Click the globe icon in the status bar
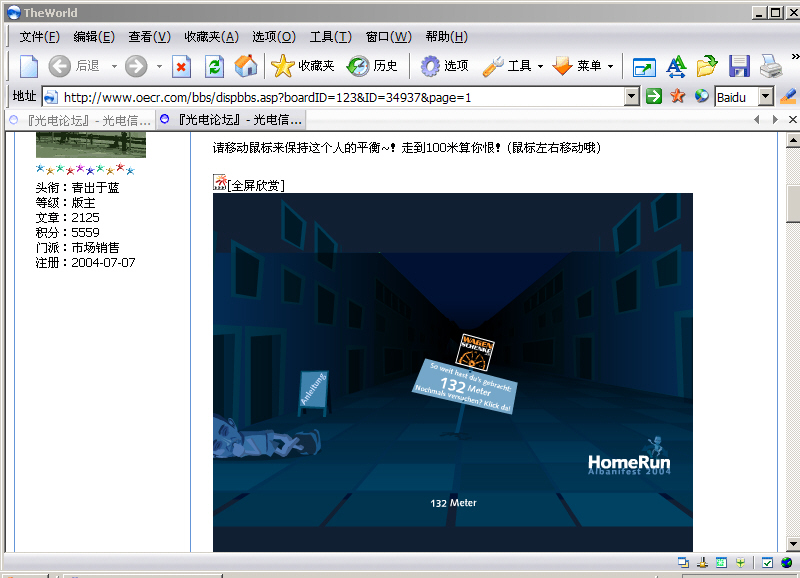The width and height of the screenshot is (800, 578). point(786,562)
